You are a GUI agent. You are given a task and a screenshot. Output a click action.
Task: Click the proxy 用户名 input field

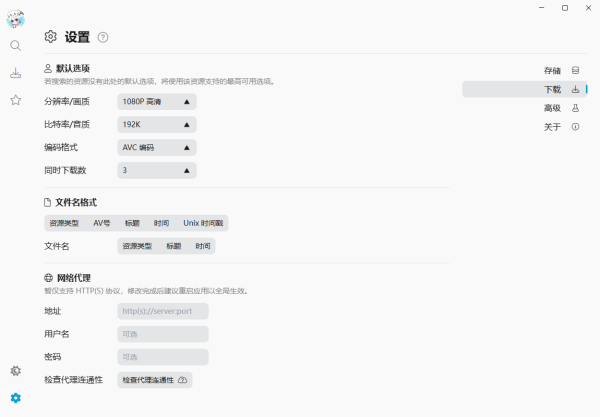163,334
